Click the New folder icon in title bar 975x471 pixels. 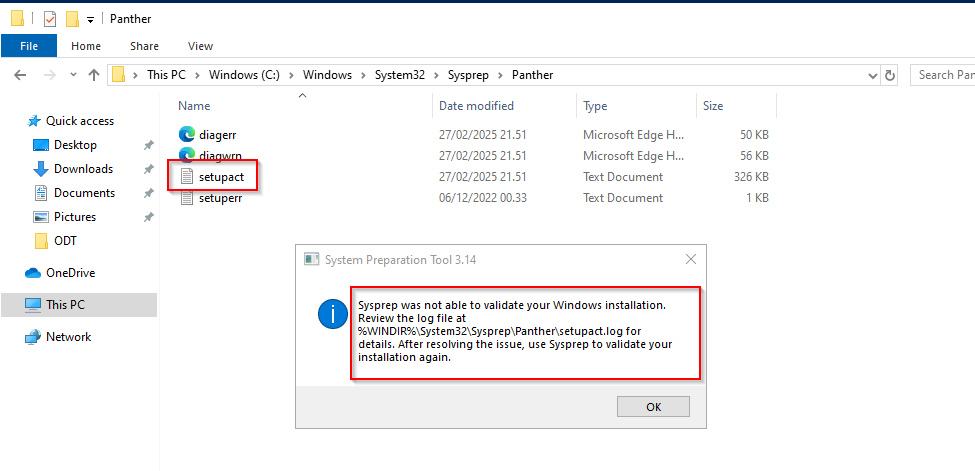(72, 18)
